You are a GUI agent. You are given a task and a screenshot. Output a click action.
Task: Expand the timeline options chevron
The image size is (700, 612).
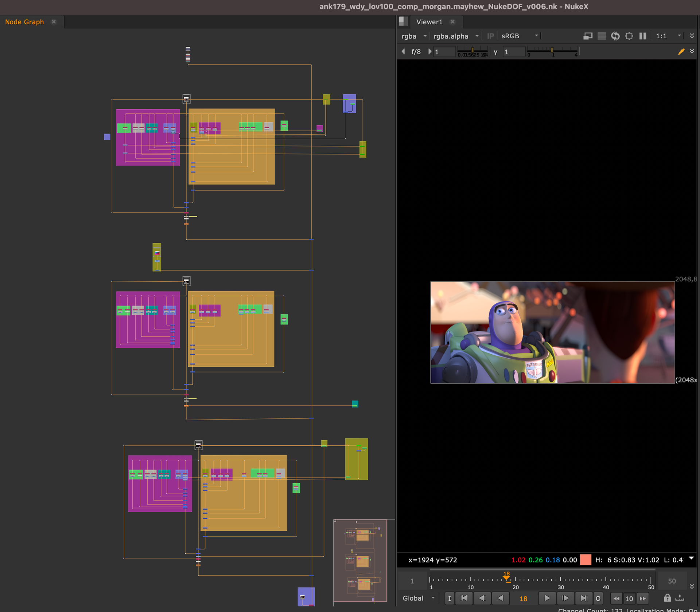[x=692, y=586]
